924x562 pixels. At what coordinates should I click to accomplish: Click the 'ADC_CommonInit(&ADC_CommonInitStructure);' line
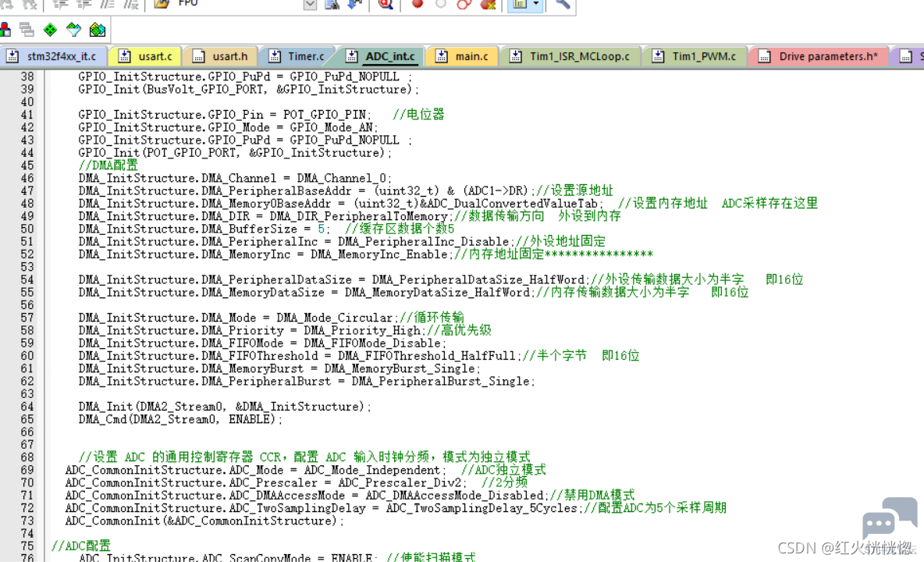(204, 521)
